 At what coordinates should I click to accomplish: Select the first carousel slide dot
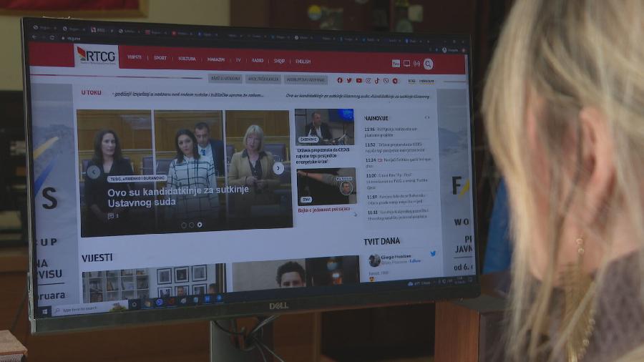click(183, 225)
